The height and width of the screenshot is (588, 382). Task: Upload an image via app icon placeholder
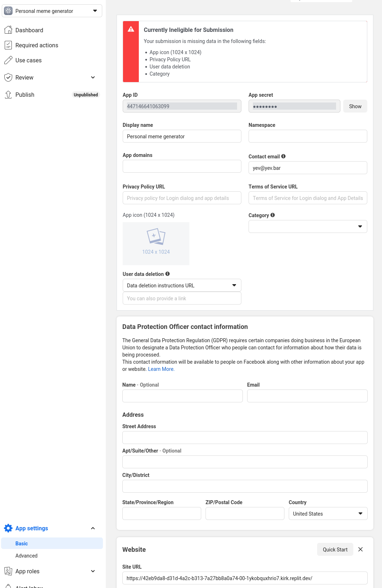[156, 244]
